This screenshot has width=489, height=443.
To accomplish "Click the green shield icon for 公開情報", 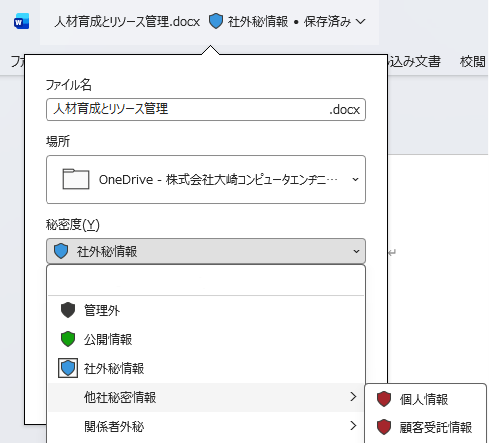I will (68, 339).
